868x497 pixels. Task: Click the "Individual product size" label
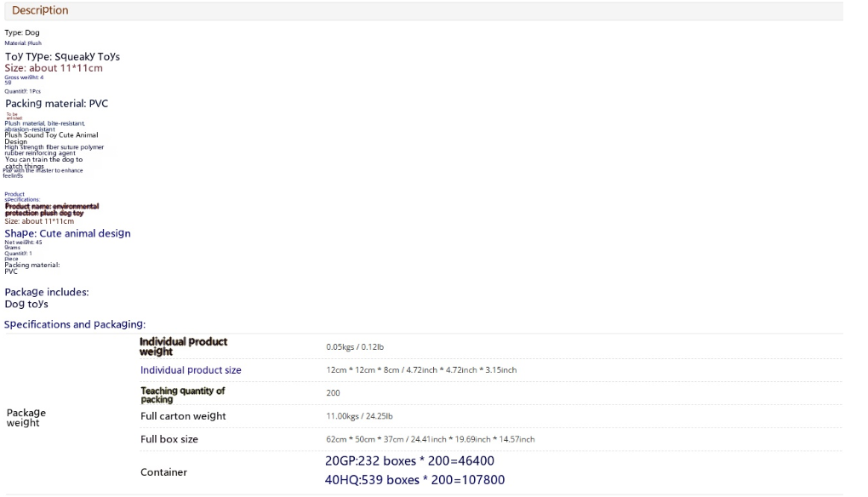click(x=191, y=370)
